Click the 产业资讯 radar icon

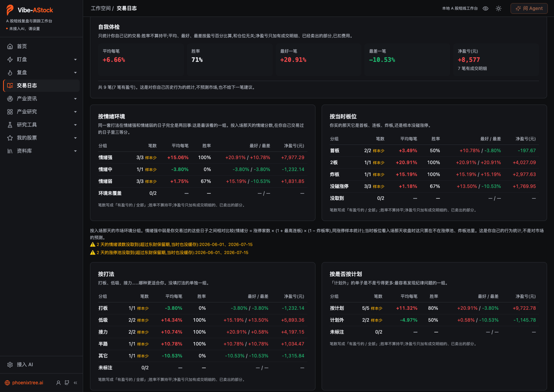click(10, 99)
